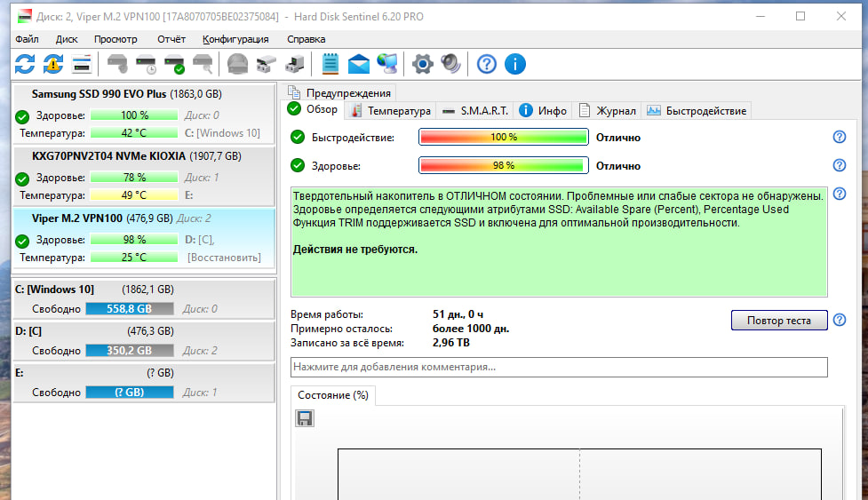
Task: Click help icon next to Повтор теста
Action: [840, 320]
